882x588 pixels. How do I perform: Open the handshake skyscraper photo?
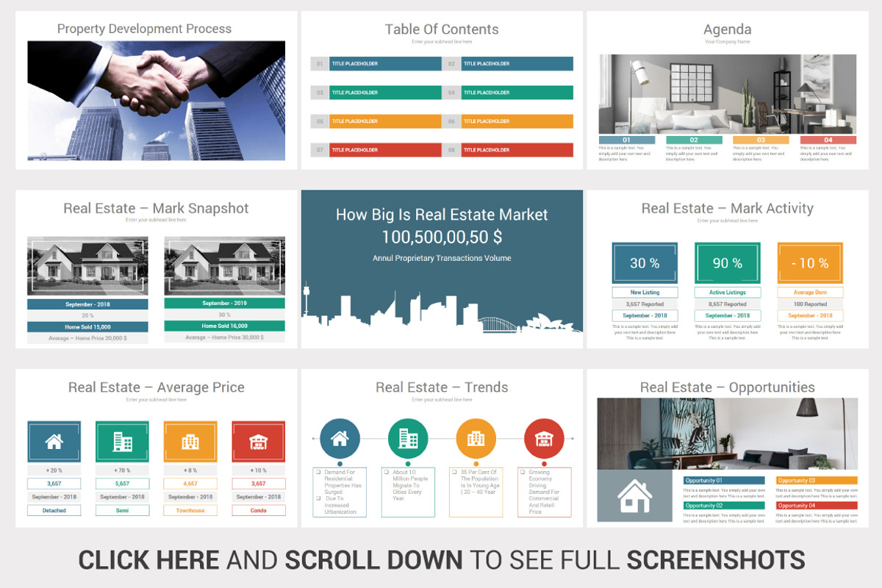157,101
